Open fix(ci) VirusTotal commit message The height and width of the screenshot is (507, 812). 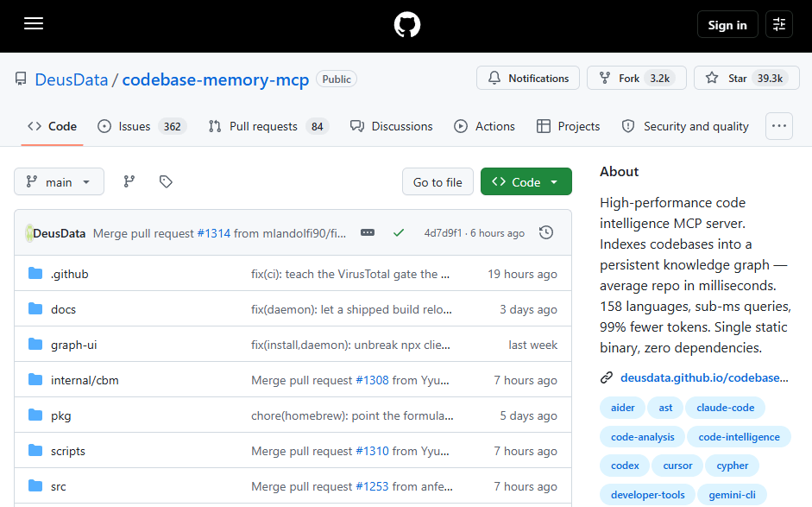(x=350, y=275)
